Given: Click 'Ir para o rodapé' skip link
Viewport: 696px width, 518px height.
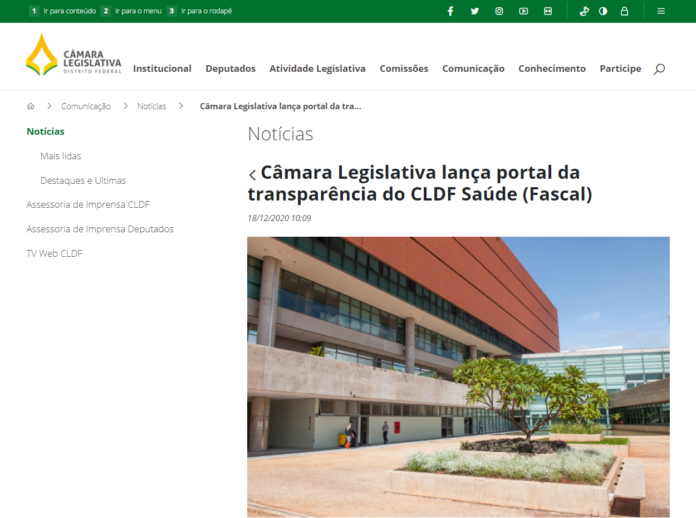Looking at the screenshot, I should pos(206,11).
